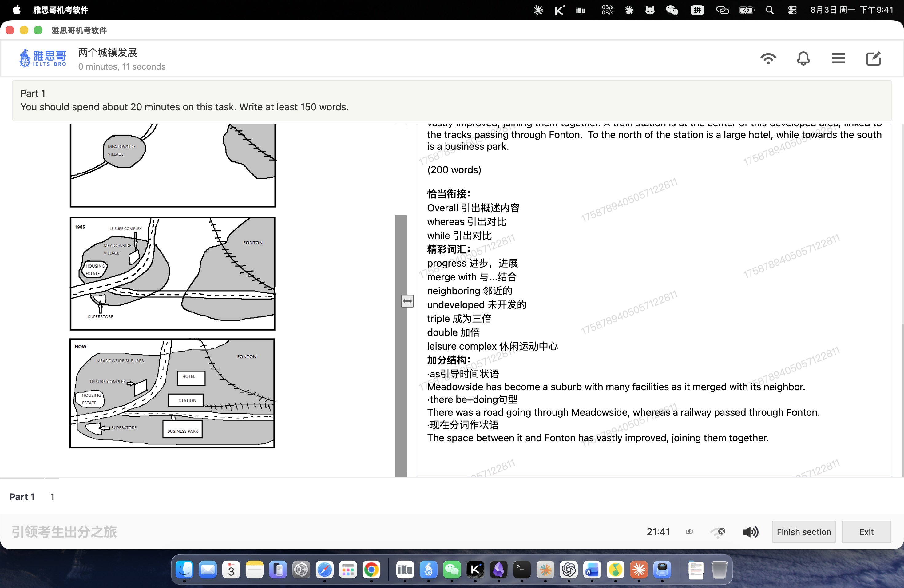Click the Wi-Fi status icon in header
This screenshot has height=588, width=904.
(768, 58)
